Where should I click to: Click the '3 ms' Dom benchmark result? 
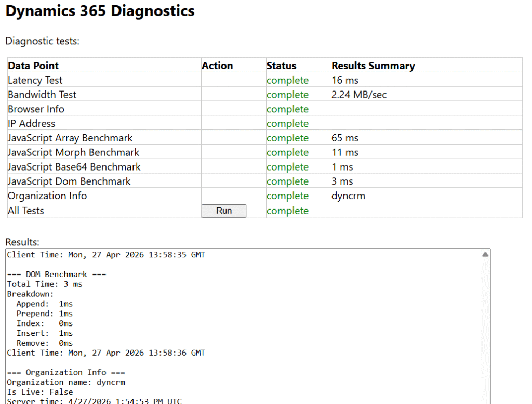coord(342,181)
